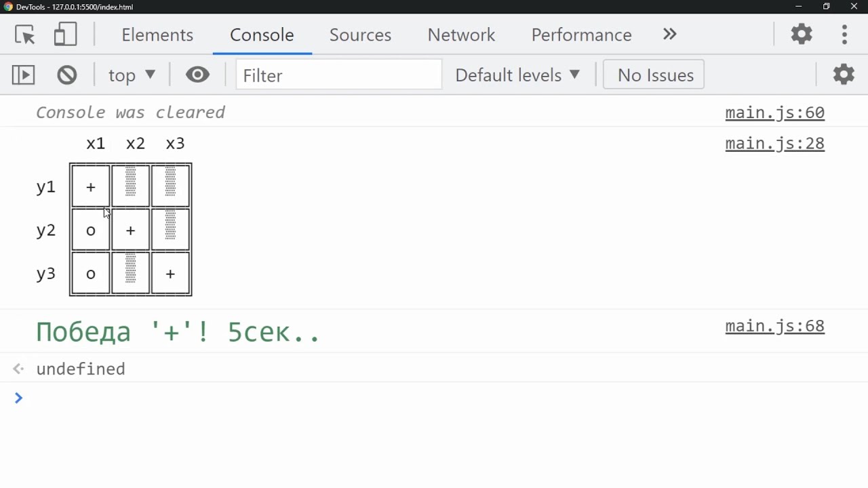Open the main.js:60 source link

click(774, 113)
